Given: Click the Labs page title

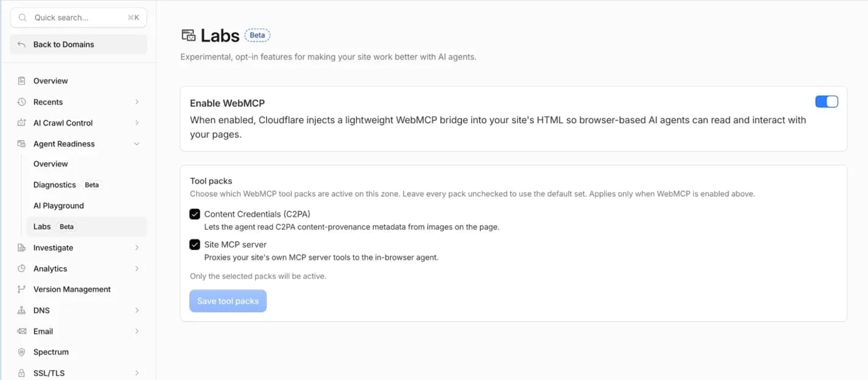Looking at the screenshot, I should pos(220,35).
